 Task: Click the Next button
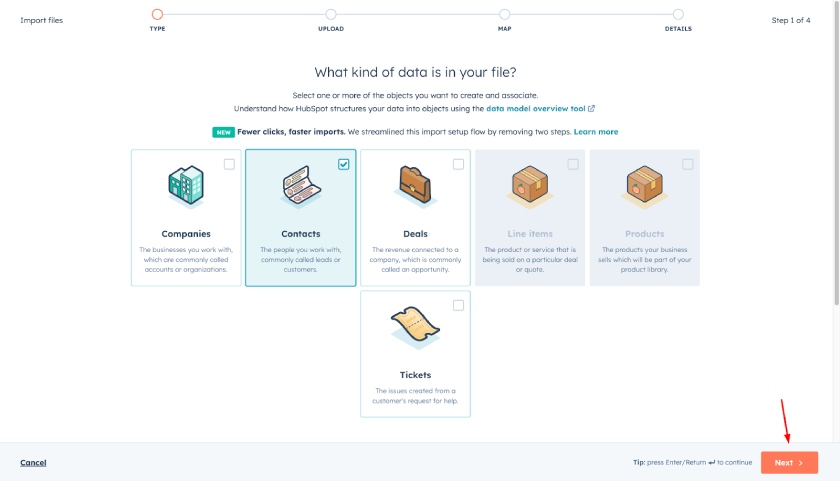coord(789,463)
